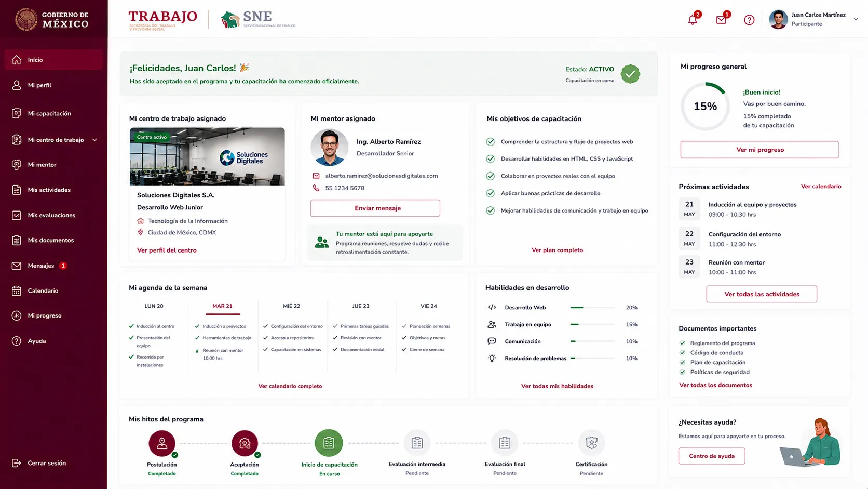Open the Juan Carlos Martínez user dropdown
The width and height of the screenshot is (868, 489).
(856, 19)
